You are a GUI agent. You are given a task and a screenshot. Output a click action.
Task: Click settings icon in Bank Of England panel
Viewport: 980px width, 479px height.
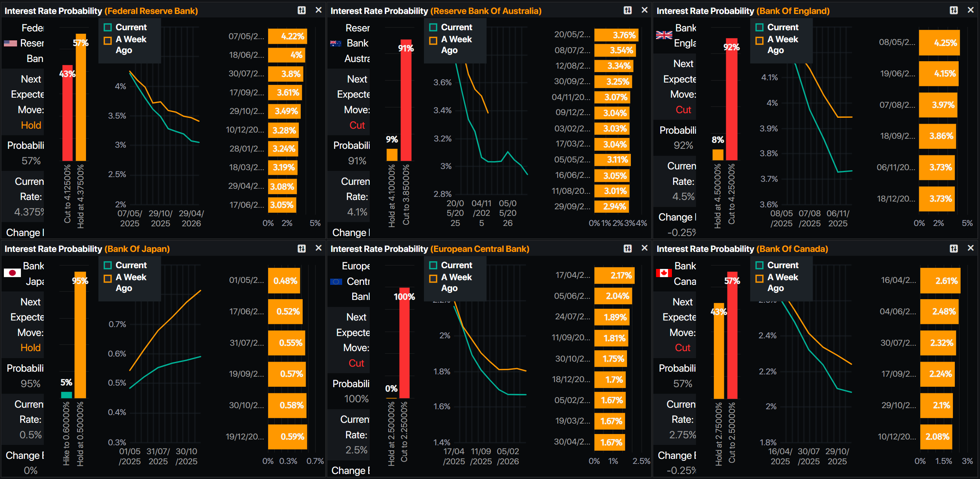point(954,10)
